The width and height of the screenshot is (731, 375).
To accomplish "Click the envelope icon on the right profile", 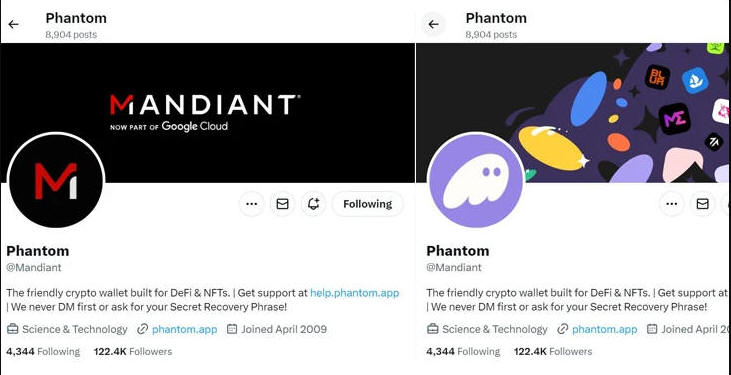I will coord(703,204).
